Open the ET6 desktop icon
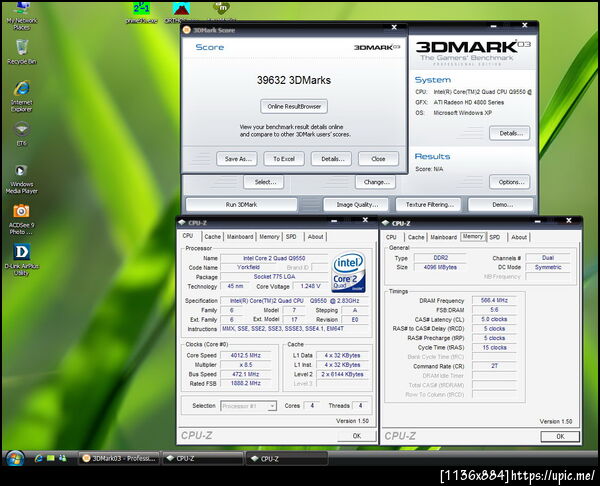 click(22, 134)
